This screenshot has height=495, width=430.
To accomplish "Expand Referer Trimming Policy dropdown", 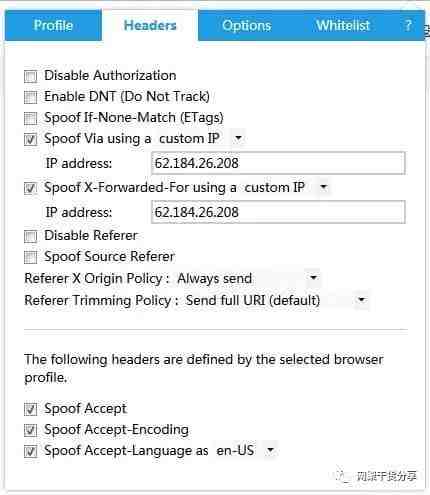I will 276,300.
